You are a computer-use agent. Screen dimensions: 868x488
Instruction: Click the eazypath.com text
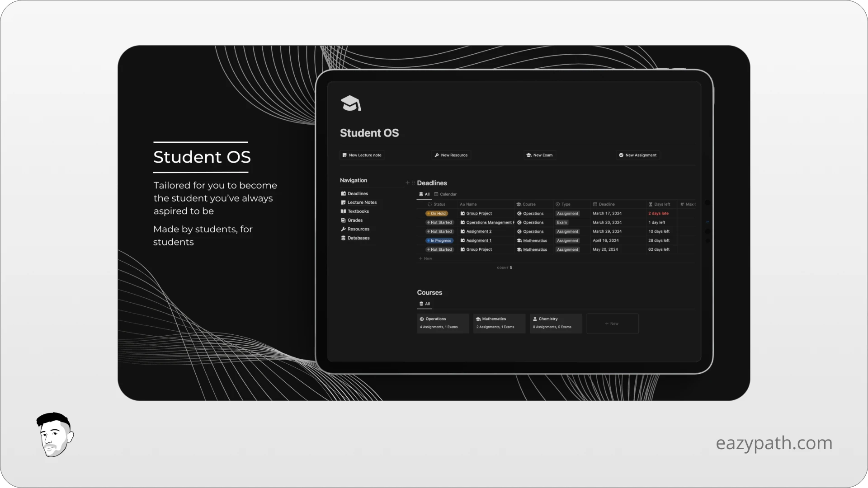click(x=774, y=443)
